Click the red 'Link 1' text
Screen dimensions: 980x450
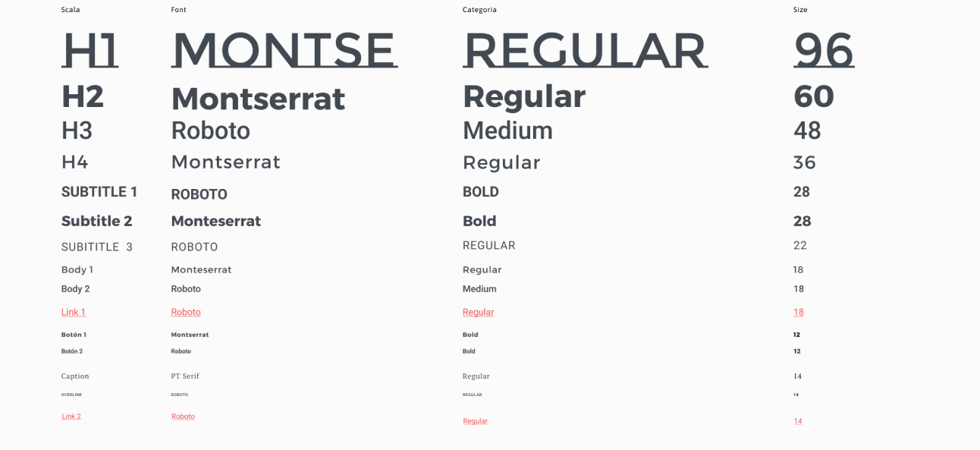pyautogui.click(x=73, y=312)
